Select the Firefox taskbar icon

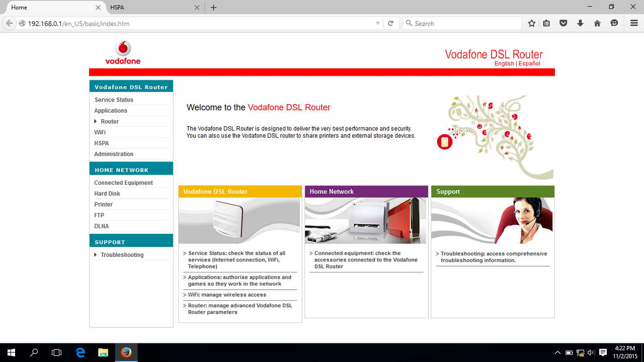click(126, 352)
